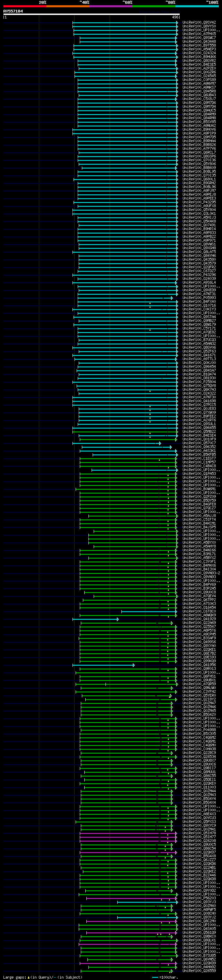Select hit label UniRef100_Q41956
Screen dimensions: 222x980
click(x=199, y=665)
